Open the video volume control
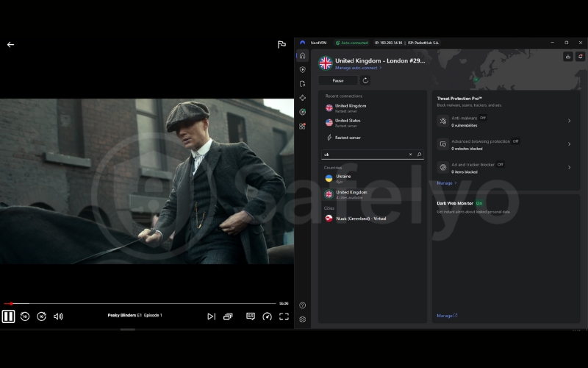Image resolution: width=588 pixels, height=368 pixels. click(x=58, y=316)
